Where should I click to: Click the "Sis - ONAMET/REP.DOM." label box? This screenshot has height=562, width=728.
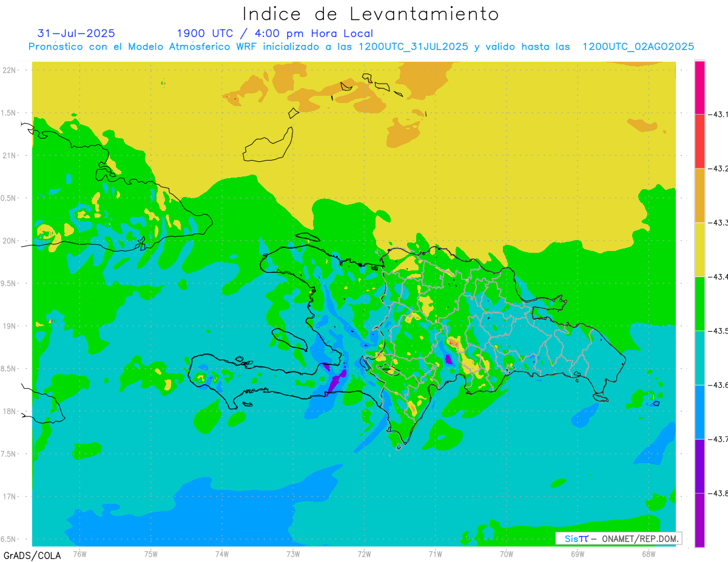pos(619,538)
